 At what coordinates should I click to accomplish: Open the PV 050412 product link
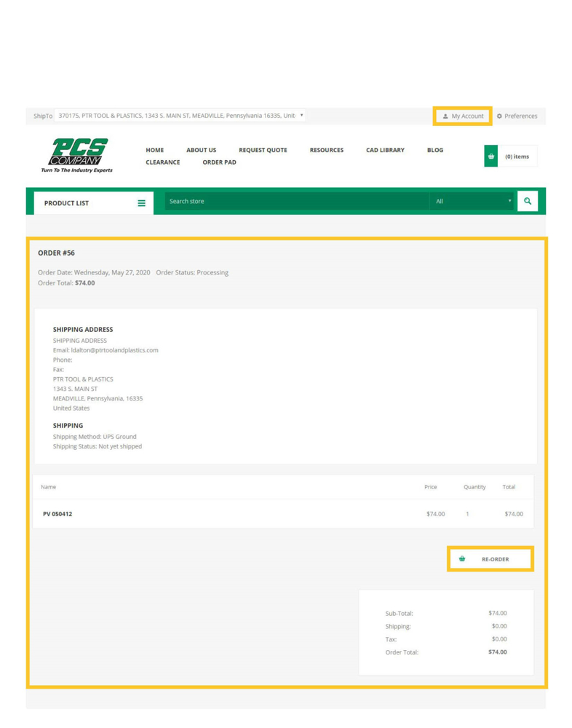coord(57,514)
